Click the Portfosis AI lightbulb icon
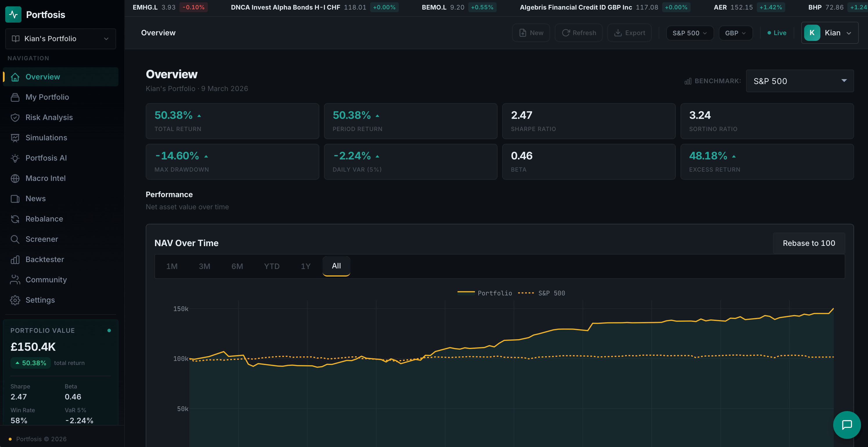868x447 pixels. (x=15, y=158)
